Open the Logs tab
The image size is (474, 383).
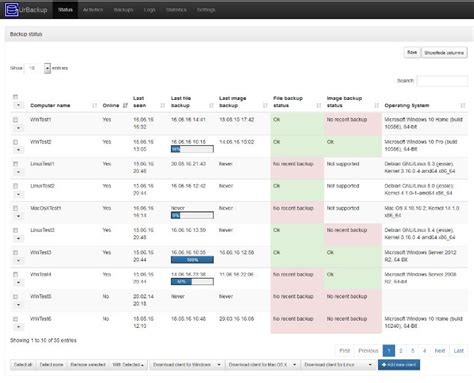coord(150,10)
